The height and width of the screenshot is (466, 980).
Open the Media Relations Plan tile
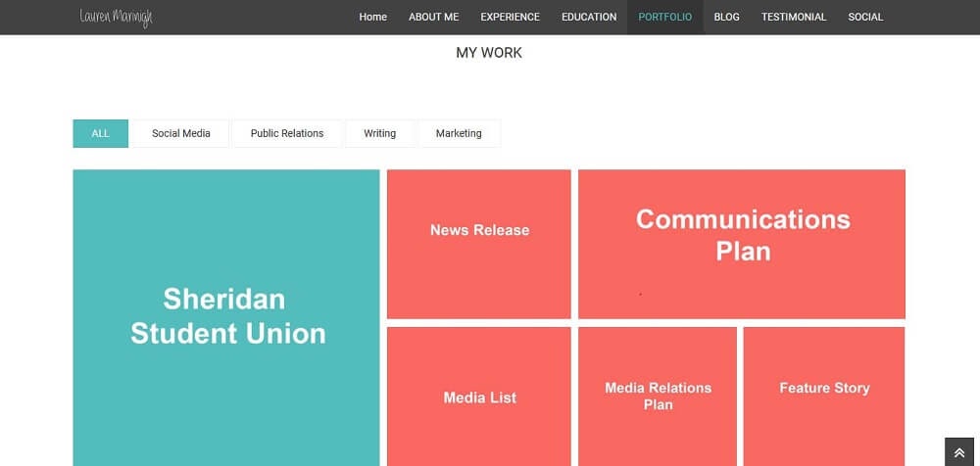pos(658,396)
